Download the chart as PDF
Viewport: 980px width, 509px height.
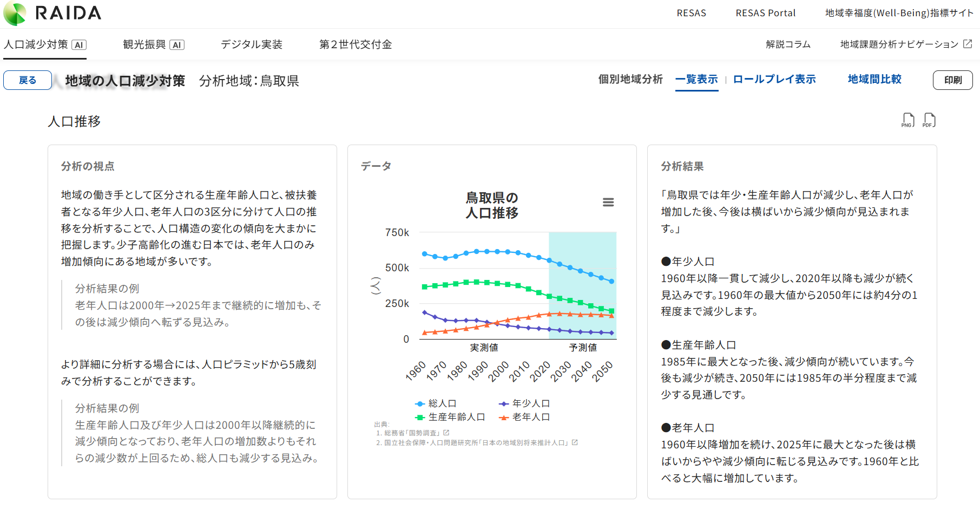click(929, 120)
